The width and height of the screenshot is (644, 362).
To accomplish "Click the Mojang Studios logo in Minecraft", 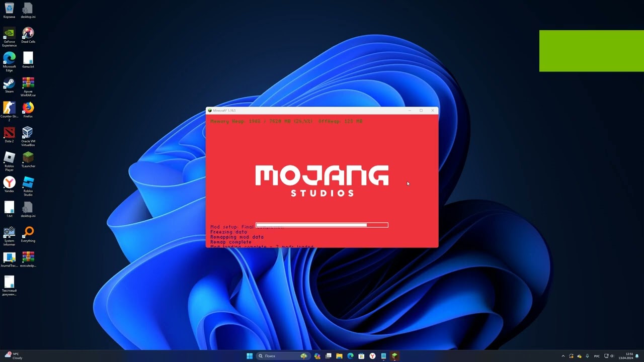I will click(322, 180).
